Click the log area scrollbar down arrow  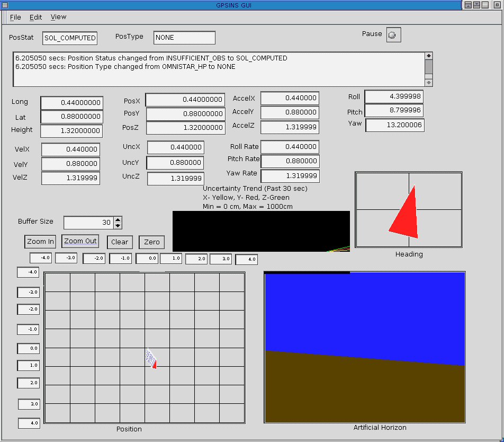pyautogui.click(x=428, y=83)
